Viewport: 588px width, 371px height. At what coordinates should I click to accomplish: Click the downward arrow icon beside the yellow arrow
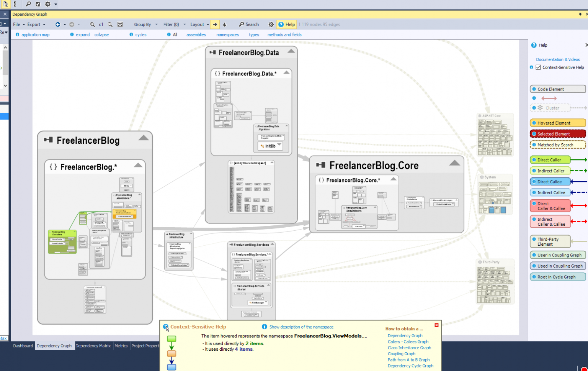coord(225,24)
